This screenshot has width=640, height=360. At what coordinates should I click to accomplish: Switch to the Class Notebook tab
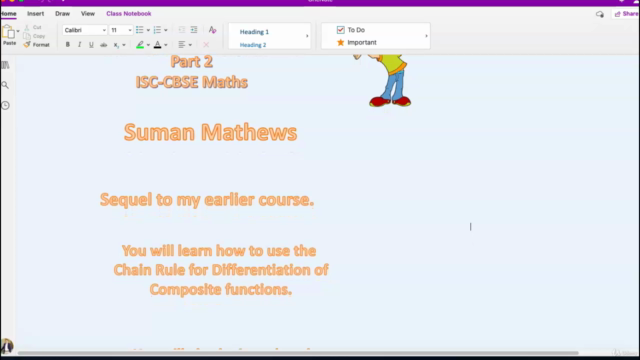(x=129, y=14)
